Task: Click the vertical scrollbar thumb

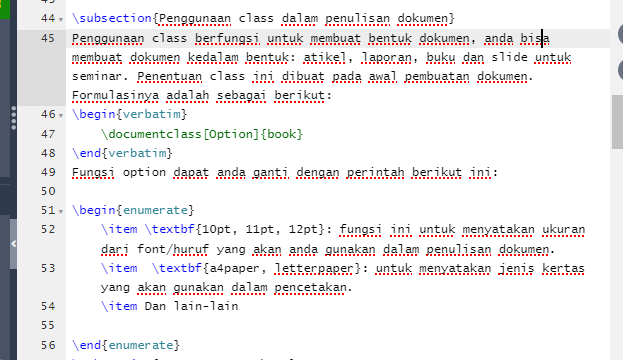Action: pos(617,122)
